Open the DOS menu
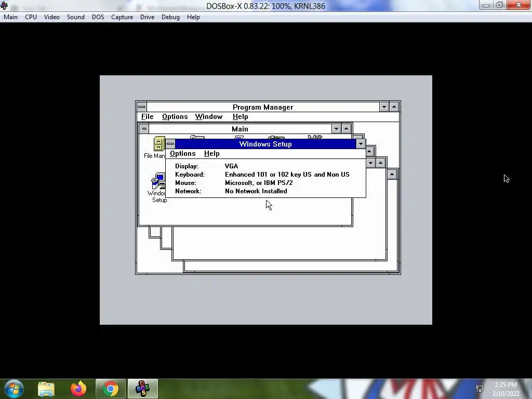This screenshot has height=399, width=532. (x=98, y=17)
